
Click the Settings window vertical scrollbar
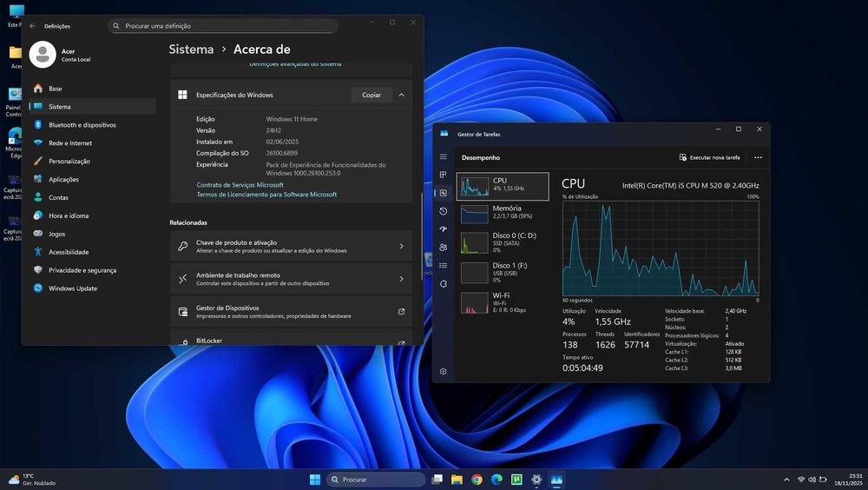pyautogui.click(x=421, y=235)
